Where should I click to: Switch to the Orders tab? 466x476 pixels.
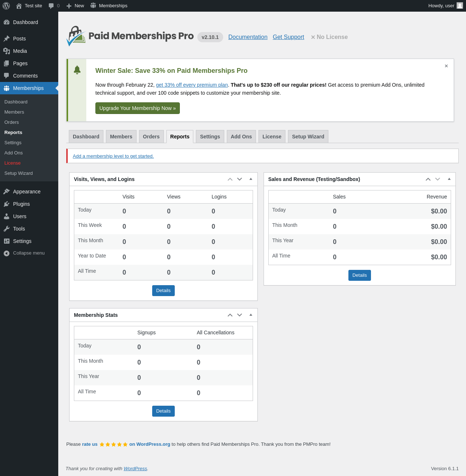(151, 137)
